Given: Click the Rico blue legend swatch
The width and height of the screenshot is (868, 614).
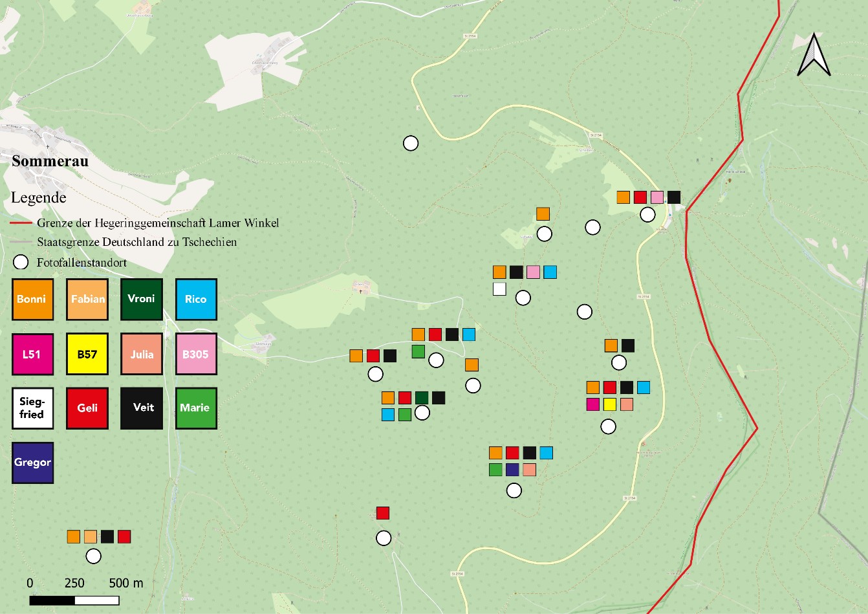Looking at the screenshot, I should coord(196,299).
